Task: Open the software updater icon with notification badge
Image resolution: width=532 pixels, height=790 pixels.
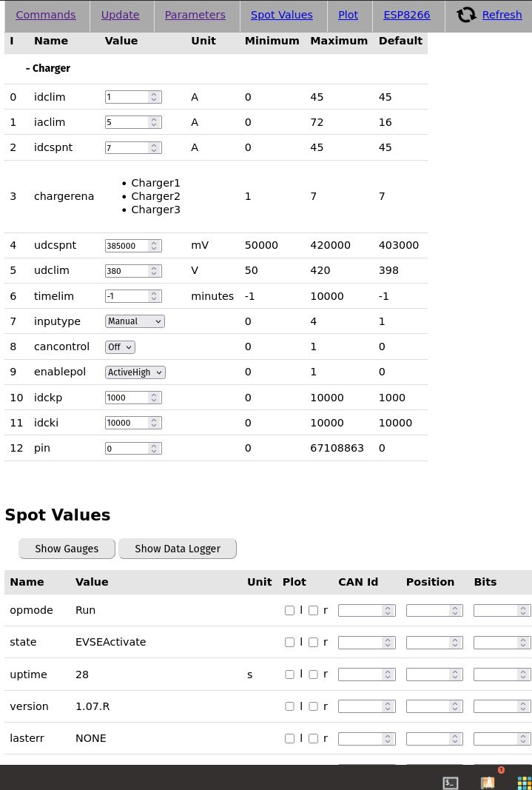Action: point(488,782)
